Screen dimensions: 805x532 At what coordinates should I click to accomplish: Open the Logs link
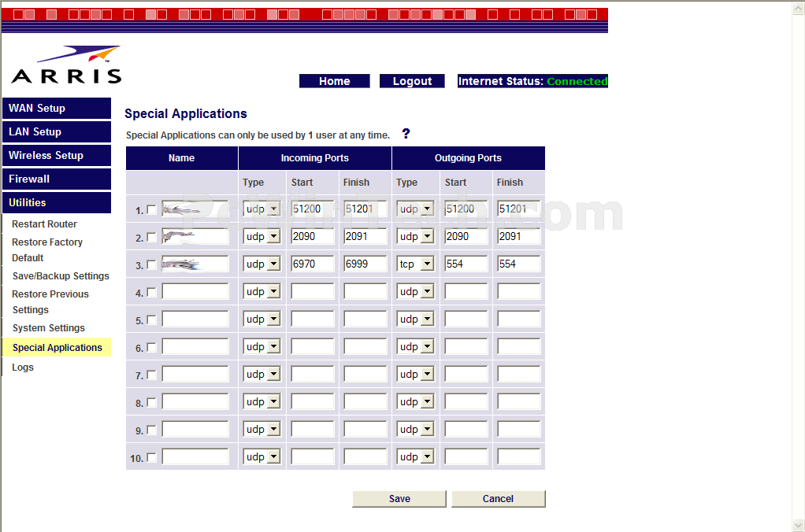(x=23, y=368)
